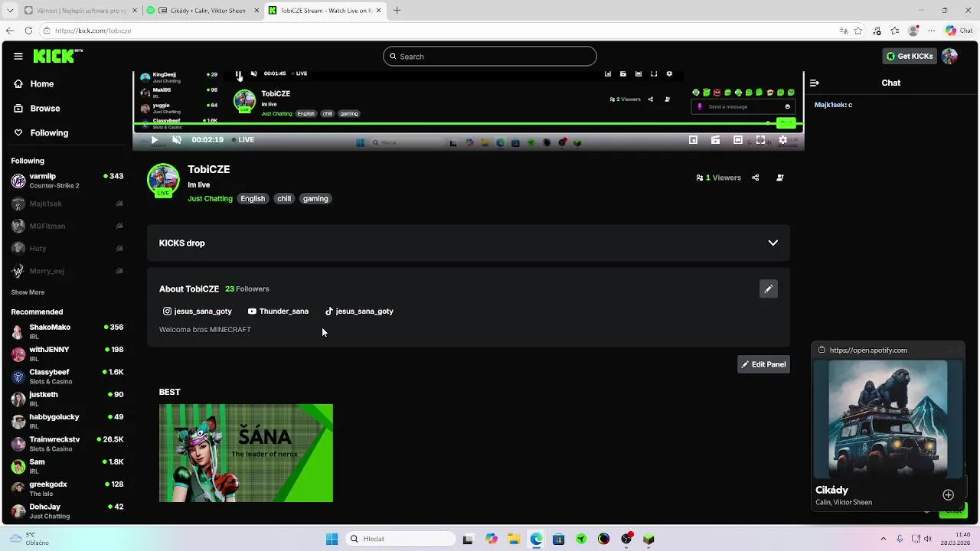Open varmilp channel in Following
Viewport: 980px width, 551px height.
tap(67, 181)
